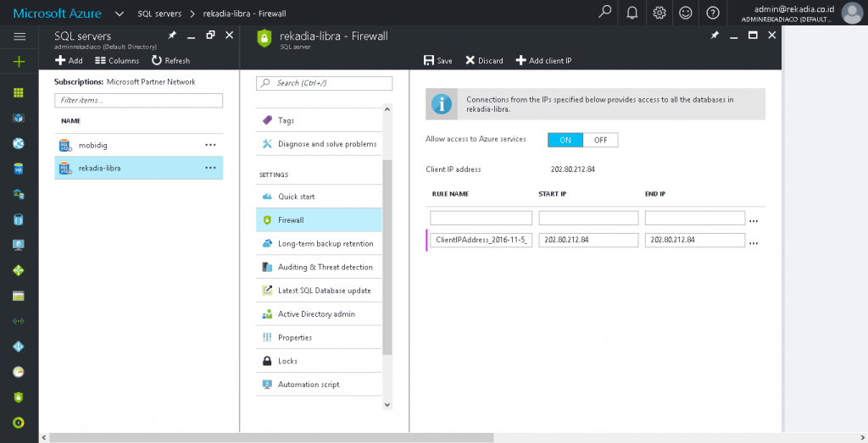This screenshot has width=868, height=443.
Task: Open the green diamond load balancer icon
Action: (19, 270)
